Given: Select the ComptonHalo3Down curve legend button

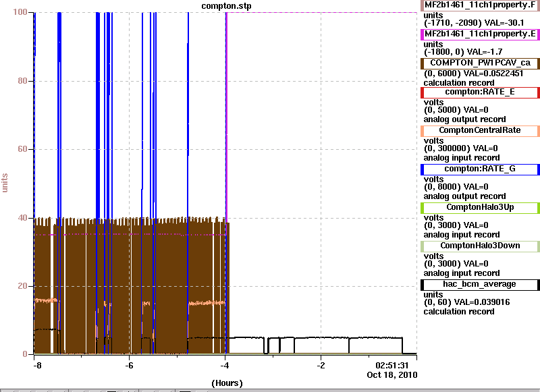Looking at the screenshot, I should tap(480, 246).
